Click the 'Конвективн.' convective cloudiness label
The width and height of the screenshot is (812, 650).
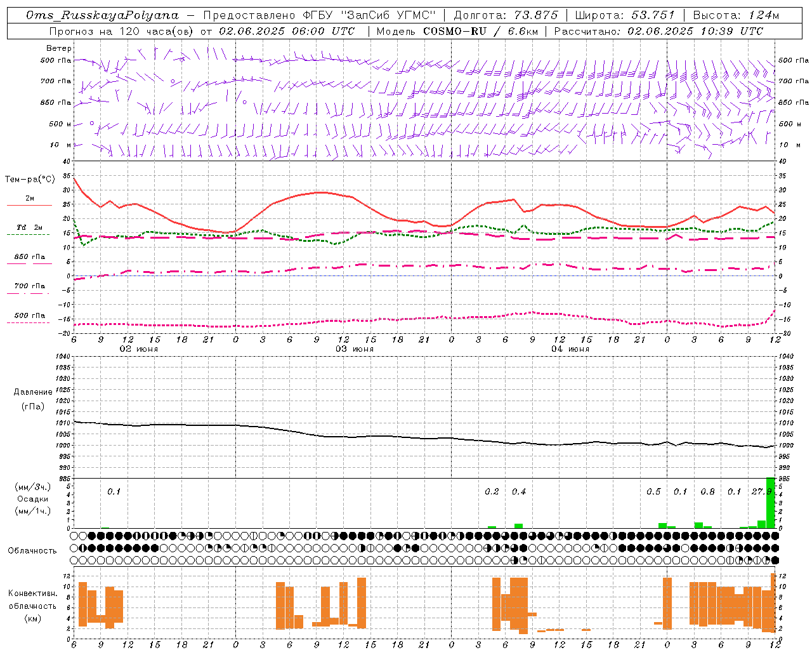click(32, 594)
